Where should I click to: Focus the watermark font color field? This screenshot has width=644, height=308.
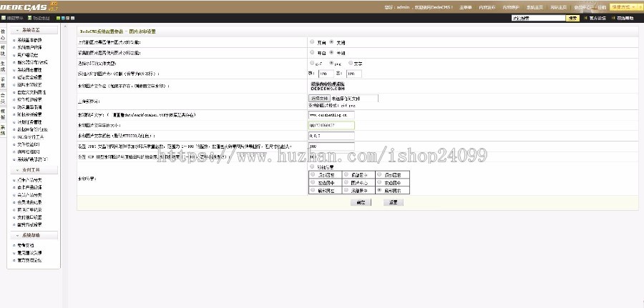point(331,136)
